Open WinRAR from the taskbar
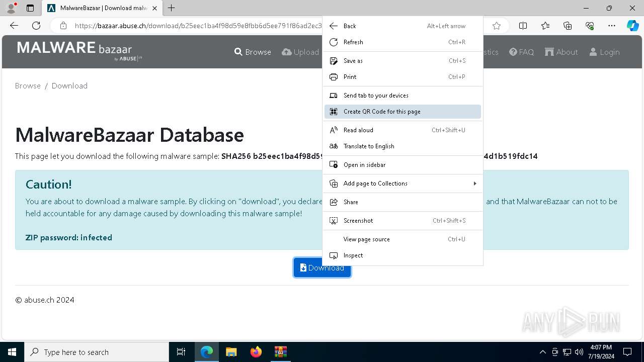Screen dimensions: 644x362 281,352
